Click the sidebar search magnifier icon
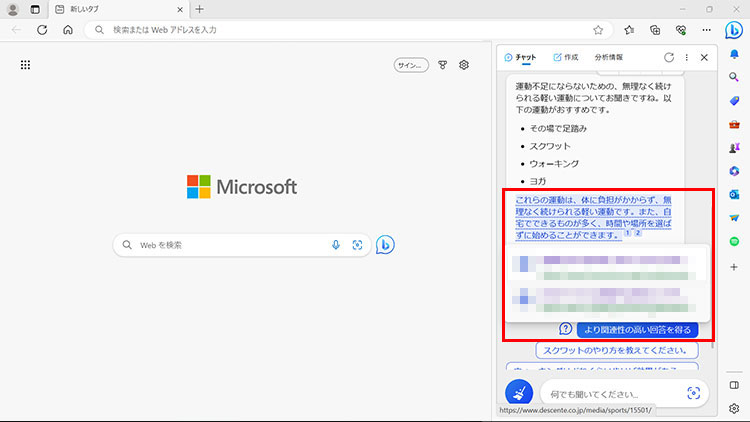Viewport: 750px width, 422px height. pos(734,77)
